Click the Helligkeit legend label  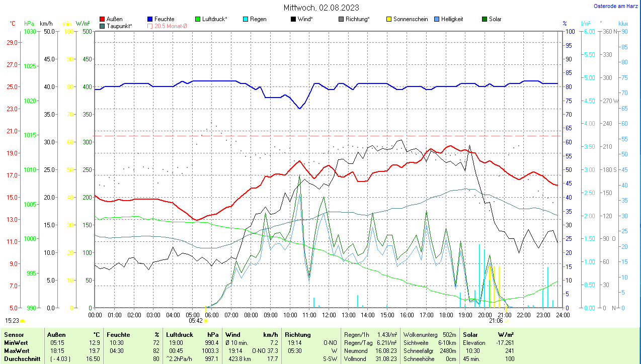click(x=452, y=19)
